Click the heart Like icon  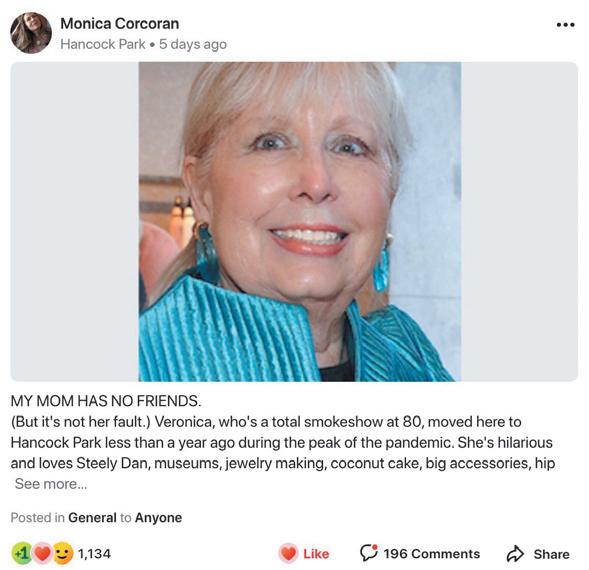pyautogui.click(x=288, y=553)
